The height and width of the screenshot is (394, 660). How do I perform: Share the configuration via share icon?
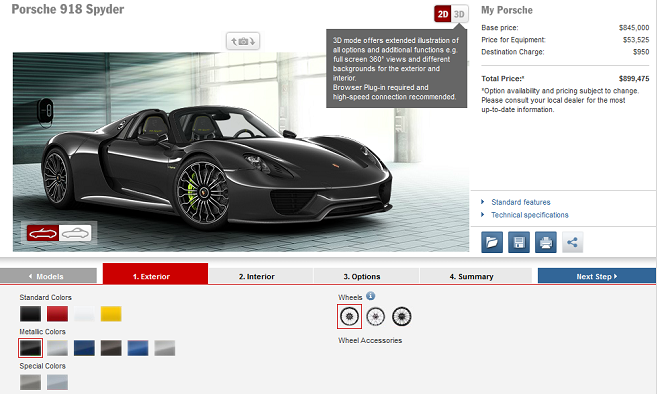[x=572, y=242]
